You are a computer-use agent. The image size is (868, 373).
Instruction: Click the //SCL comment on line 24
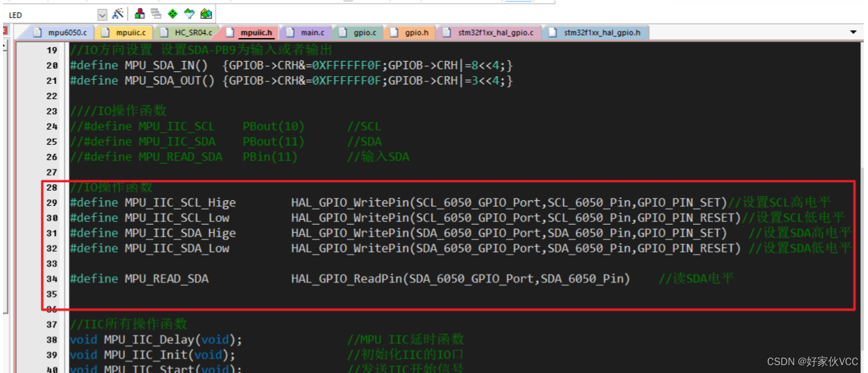(x=364, y=126)
